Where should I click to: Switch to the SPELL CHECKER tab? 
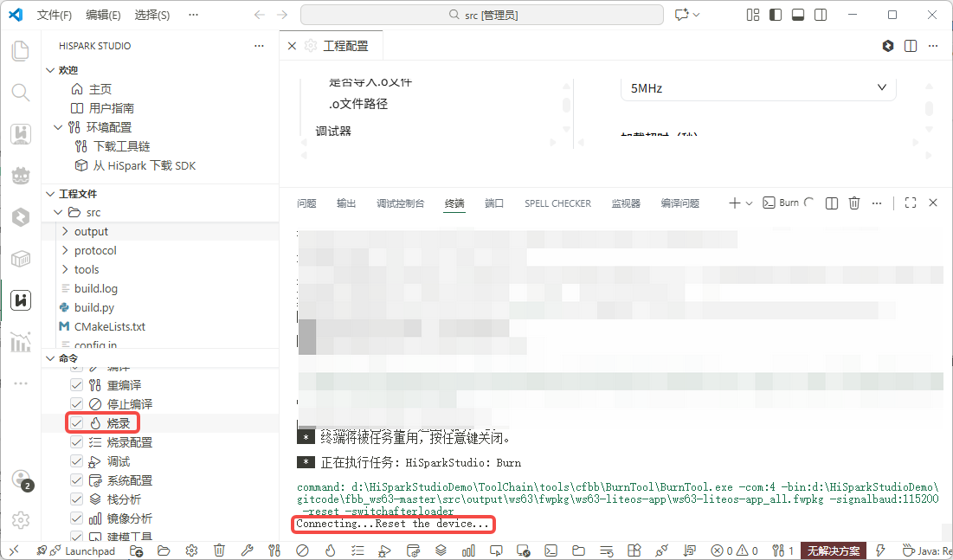click(558, 203)
